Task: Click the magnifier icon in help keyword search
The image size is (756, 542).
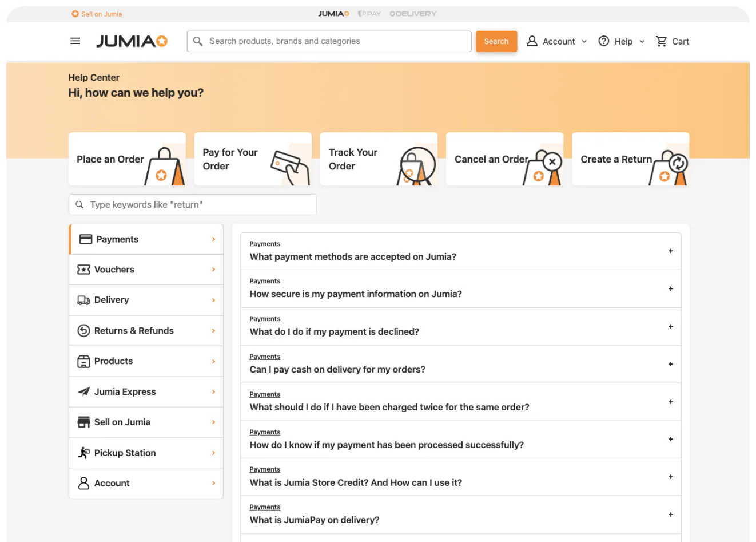Action: pyautogui.click(x=79, y=205)
